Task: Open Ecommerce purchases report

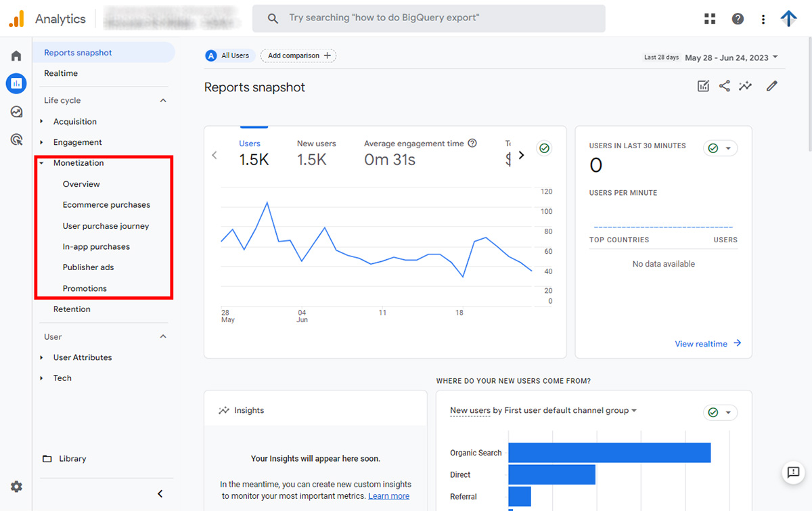Action: (x=106, y=205)
